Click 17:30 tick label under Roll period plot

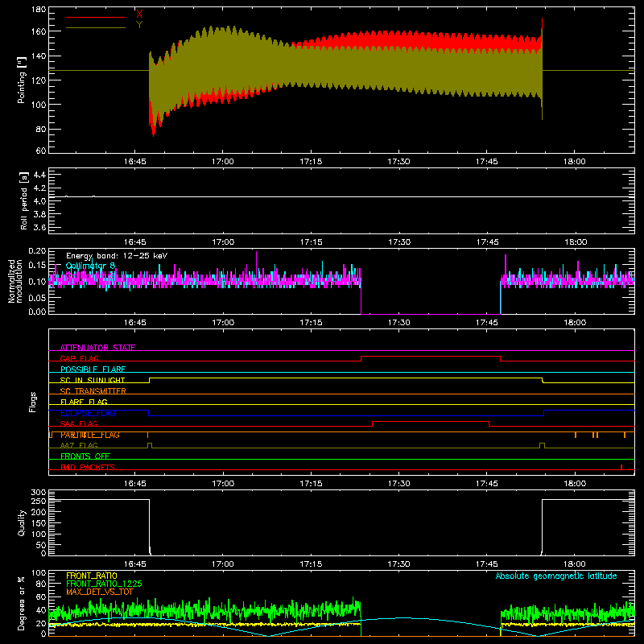pyautogui.click(x=398, y=242)
